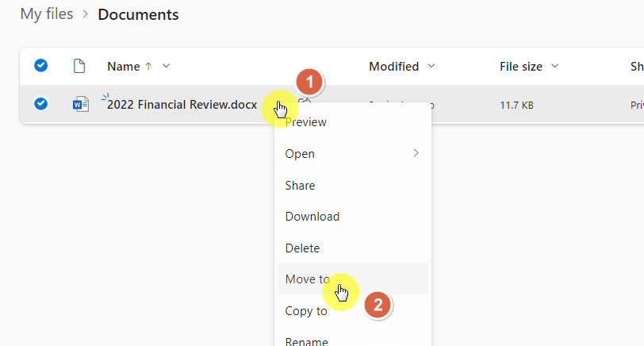Click the file type column header icon
Viewport: 644px width, 346px height.
79,66
